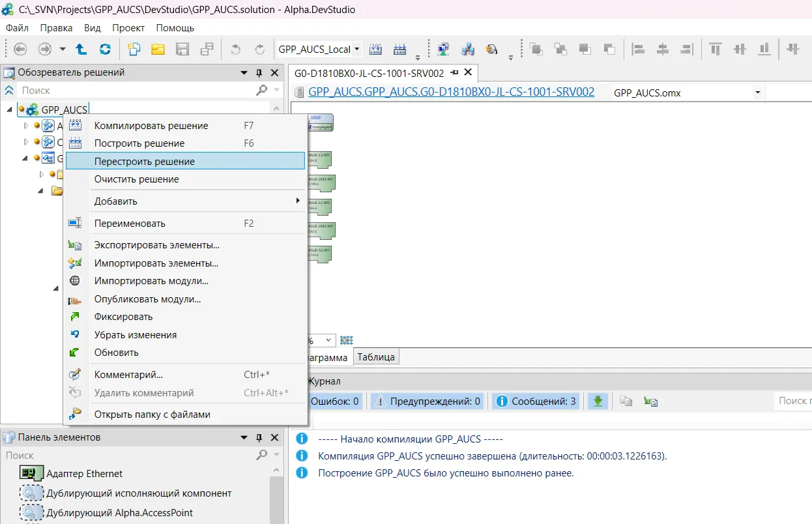Click the copy messages icon in Журнал
Viewport: 812px width, 524px height.
(x=626, y=401)
